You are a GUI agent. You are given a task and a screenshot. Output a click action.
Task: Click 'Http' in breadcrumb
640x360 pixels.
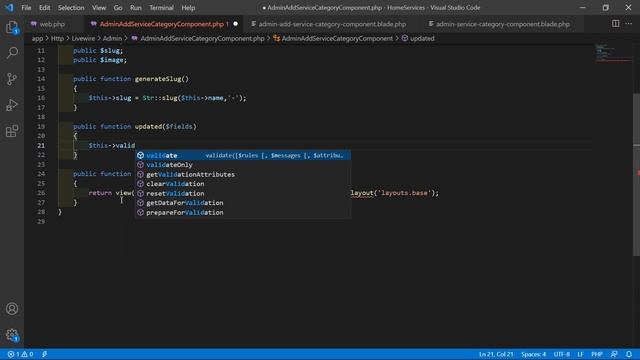coord(57,38)
